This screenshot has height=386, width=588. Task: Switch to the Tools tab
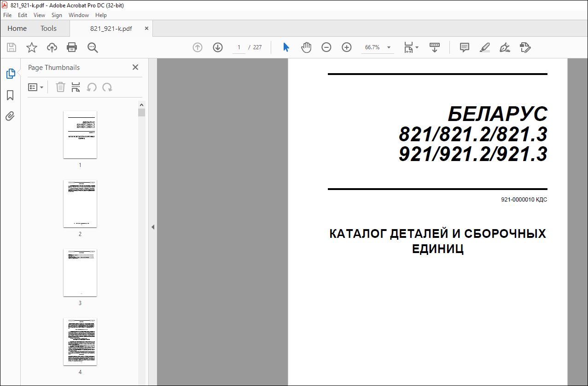[48, 29]
